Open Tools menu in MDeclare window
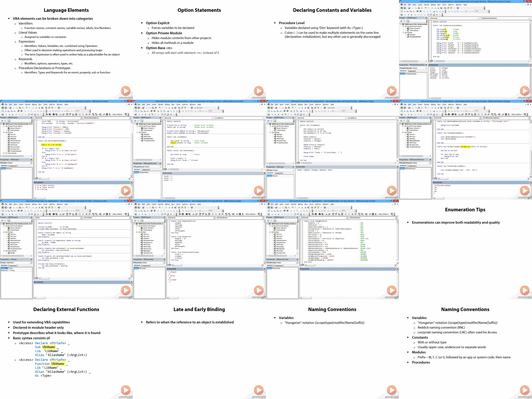532x399 pixels. tap(45, 104)
